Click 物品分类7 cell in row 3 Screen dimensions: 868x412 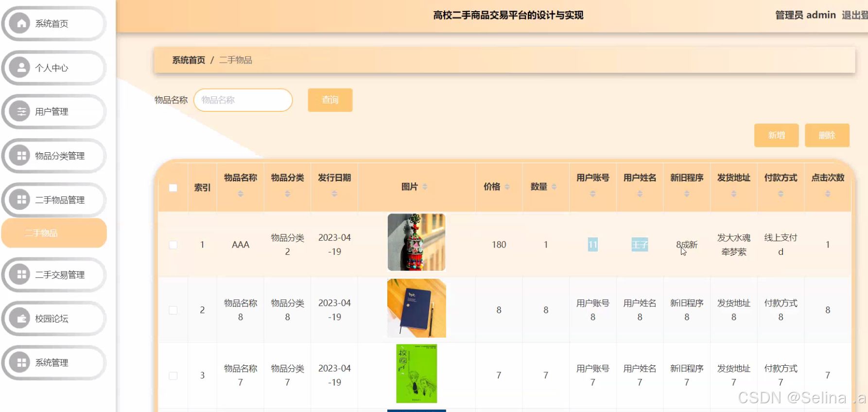pos(288,376)
